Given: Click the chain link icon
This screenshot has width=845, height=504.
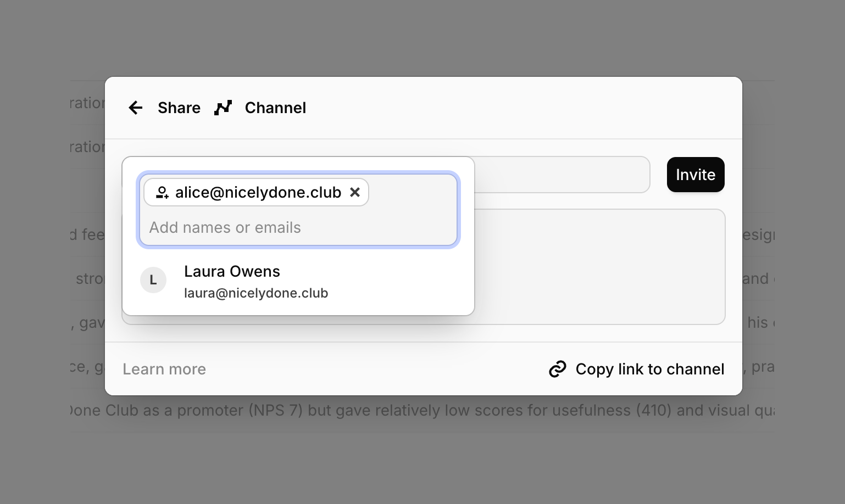Looking at the screenshot, I should click(x=557, y=369).
